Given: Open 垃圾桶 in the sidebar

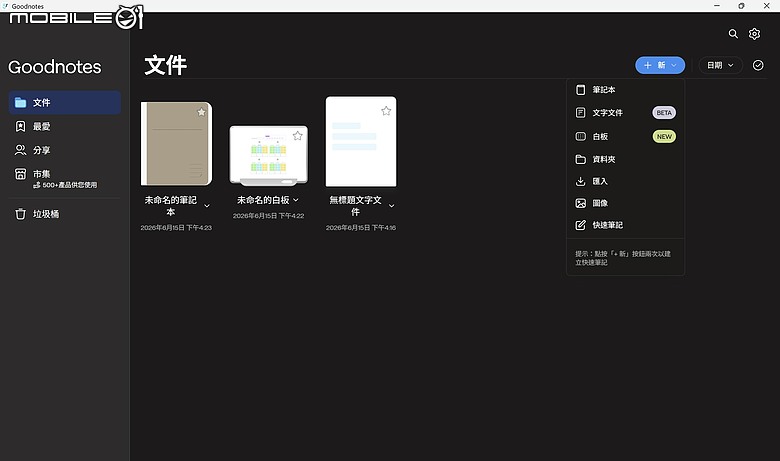Looking at the screenshot, I should pos(65,214).
